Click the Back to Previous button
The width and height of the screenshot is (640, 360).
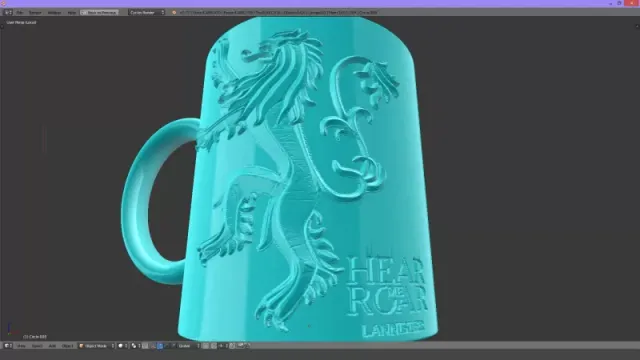pos(100,13)
